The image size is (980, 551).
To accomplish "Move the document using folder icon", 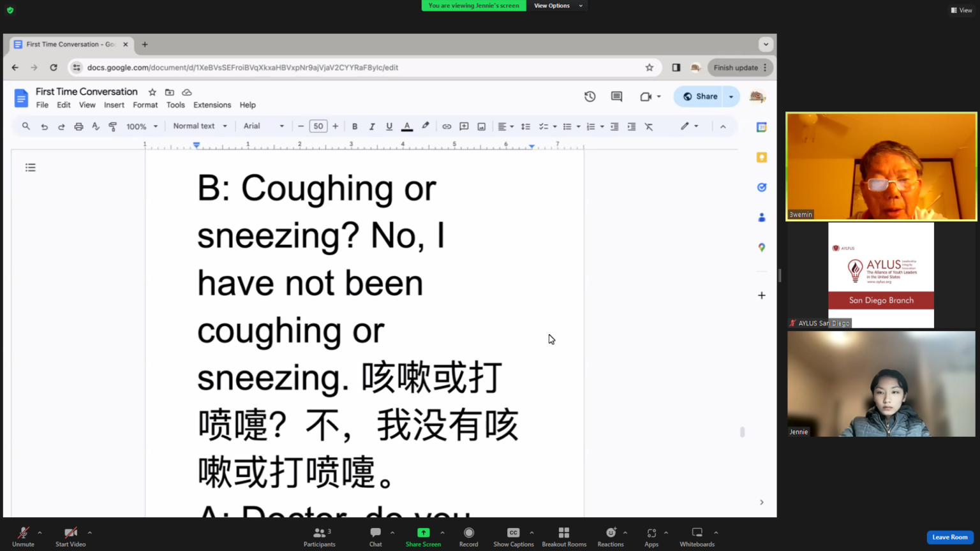I will pyautogui.click(x=170, y=92).
